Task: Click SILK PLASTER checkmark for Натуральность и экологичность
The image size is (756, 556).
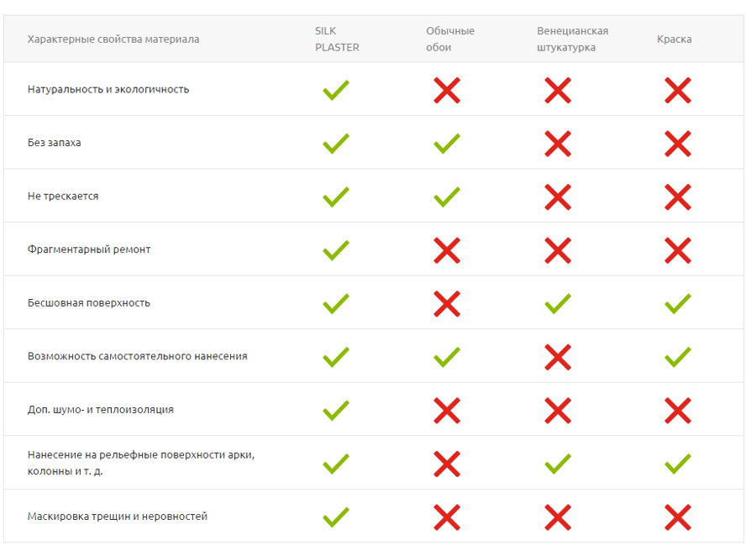Action: [336, 90]
